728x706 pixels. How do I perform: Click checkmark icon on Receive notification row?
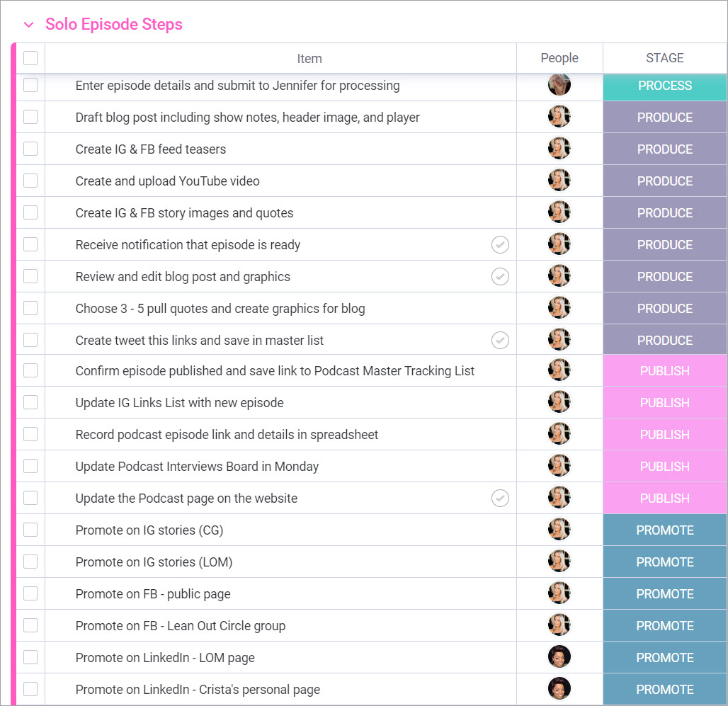pyautogui.click(x=500, y=244)
